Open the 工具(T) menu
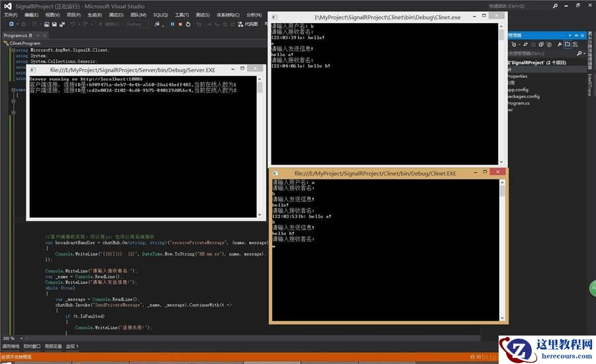 pos(180,14)
